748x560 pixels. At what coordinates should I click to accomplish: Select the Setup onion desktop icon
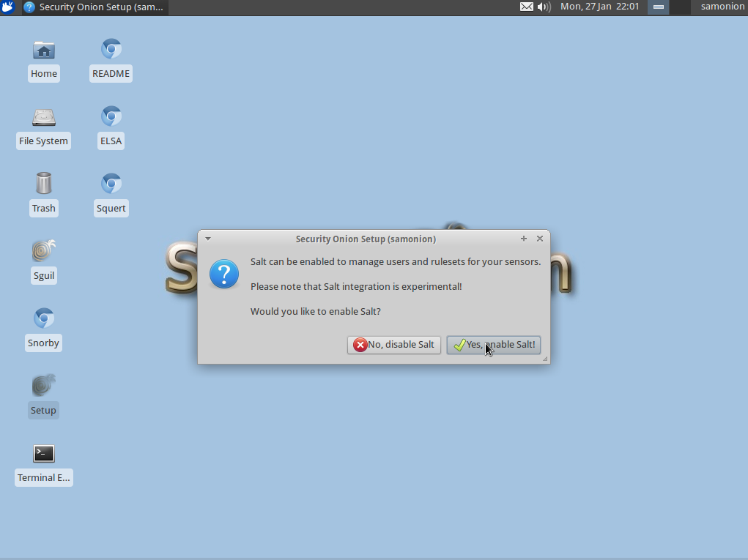(44, 386)
